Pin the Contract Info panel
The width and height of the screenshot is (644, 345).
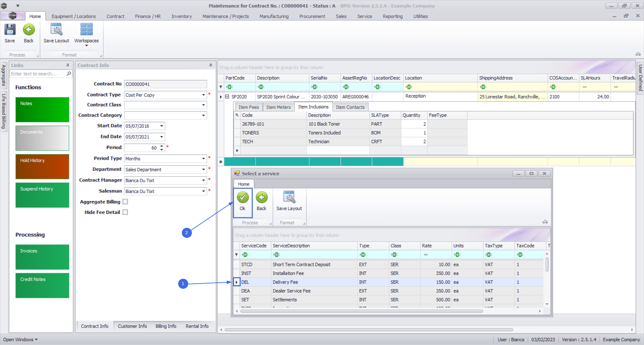211,65
